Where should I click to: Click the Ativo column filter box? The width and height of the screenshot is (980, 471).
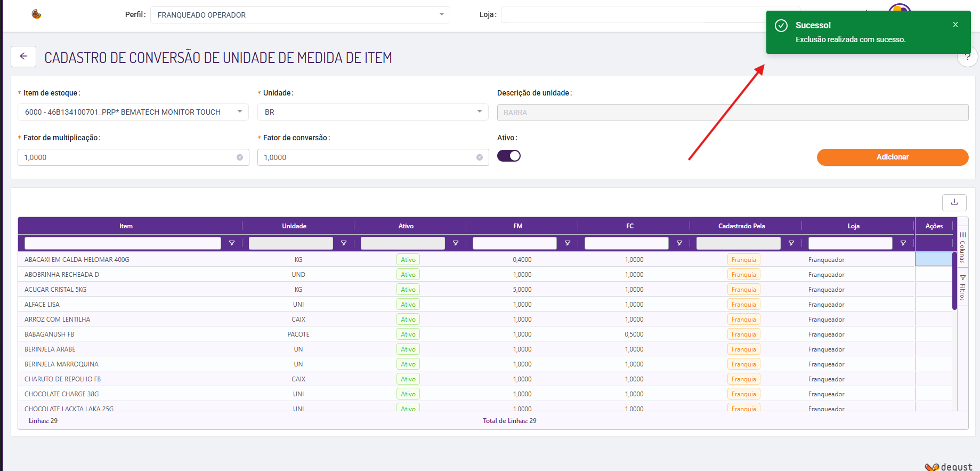click(x=403, y=243)
